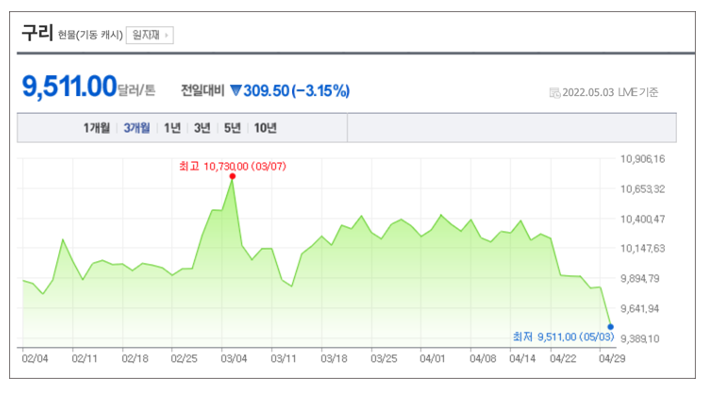Click the 10,906.16 y-axis value
Screen dimensions: 708x394
pyautogui.click(x=643, y=159)
